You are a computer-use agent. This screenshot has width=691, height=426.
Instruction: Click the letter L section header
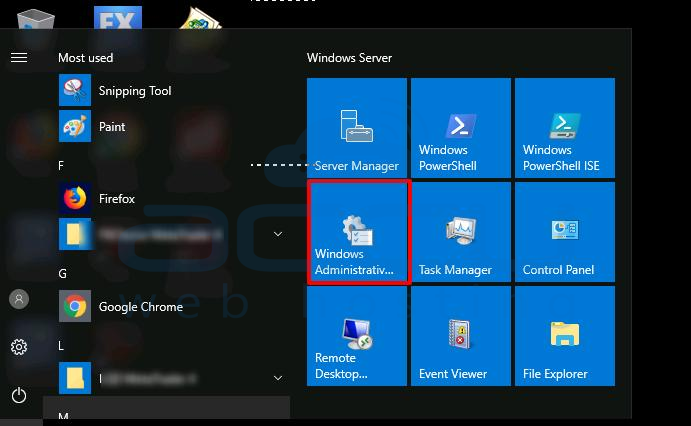tap(61, 346)
